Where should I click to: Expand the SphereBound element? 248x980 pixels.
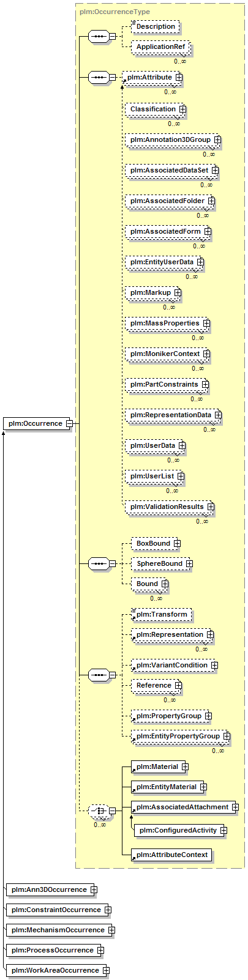coord(189,563)
